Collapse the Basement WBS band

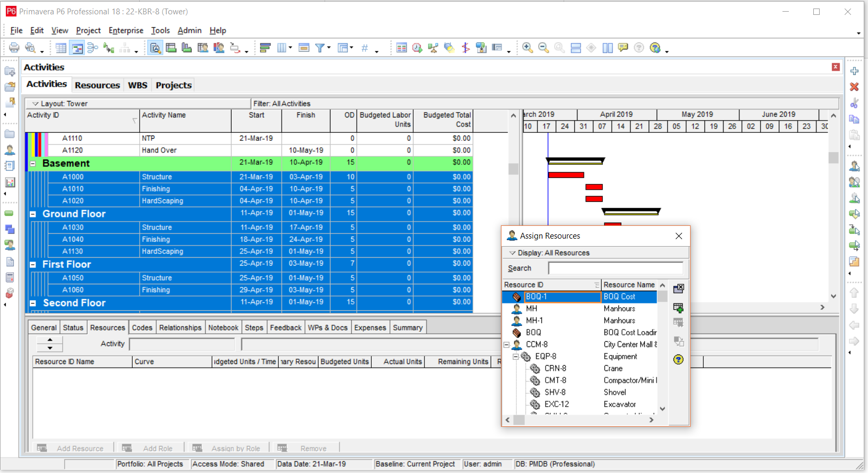tap(33, 164)
